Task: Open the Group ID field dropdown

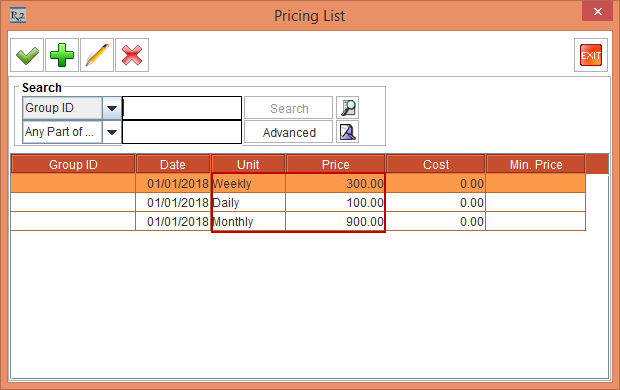Action: tap(112, 108)
